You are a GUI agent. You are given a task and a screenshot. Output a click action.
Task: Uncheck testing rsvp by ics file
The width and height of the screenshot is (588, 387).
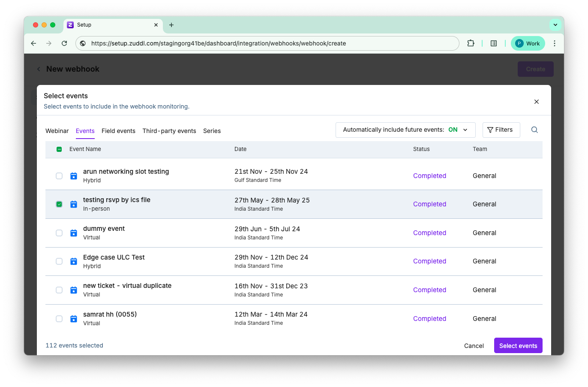point(59,204)
